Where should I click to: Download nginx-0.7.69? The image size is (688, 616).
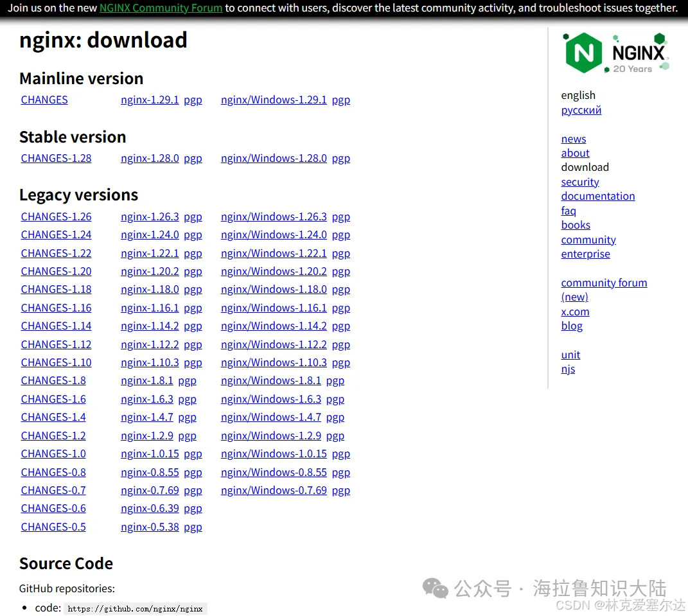tap(150, 491)
